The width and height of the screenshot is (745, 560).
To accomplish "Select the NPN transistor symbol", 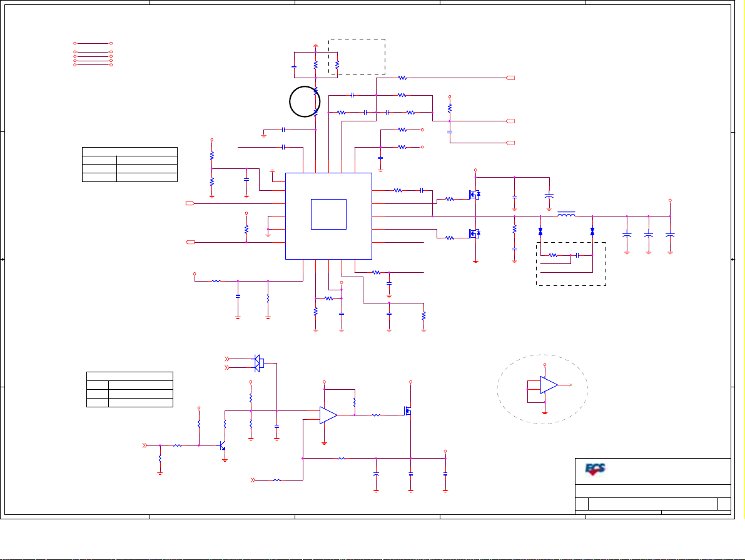I will coord(222,446).
